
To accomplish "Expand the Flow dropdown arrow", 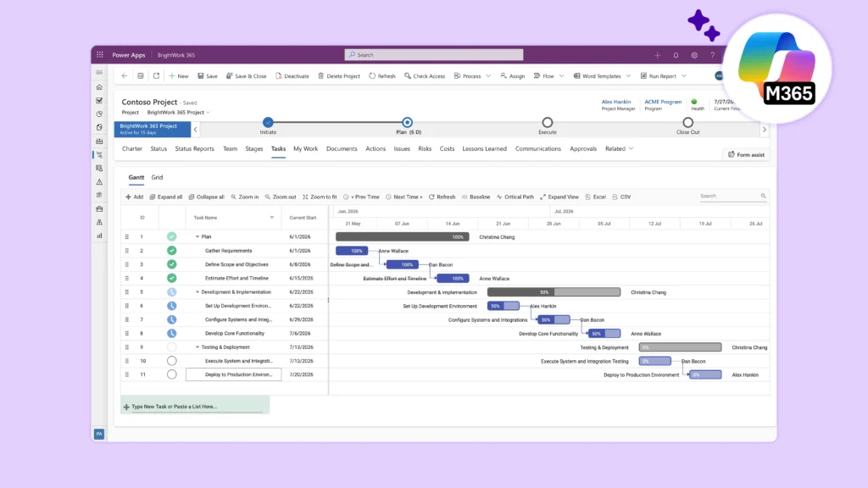I will pos(561,75).
